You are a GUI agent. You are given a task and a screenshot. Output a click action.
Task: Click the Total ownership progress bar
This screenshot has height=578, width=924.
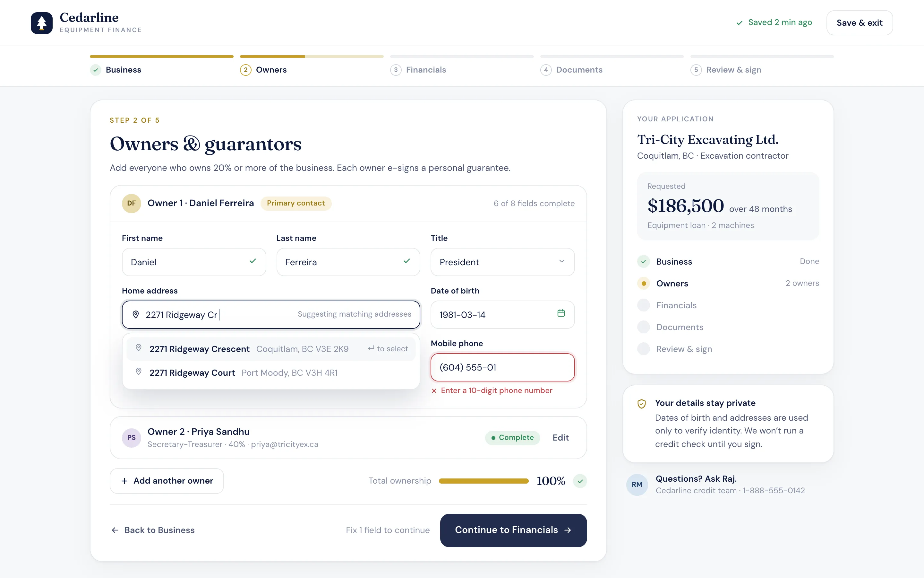click(x=484, y=481)
